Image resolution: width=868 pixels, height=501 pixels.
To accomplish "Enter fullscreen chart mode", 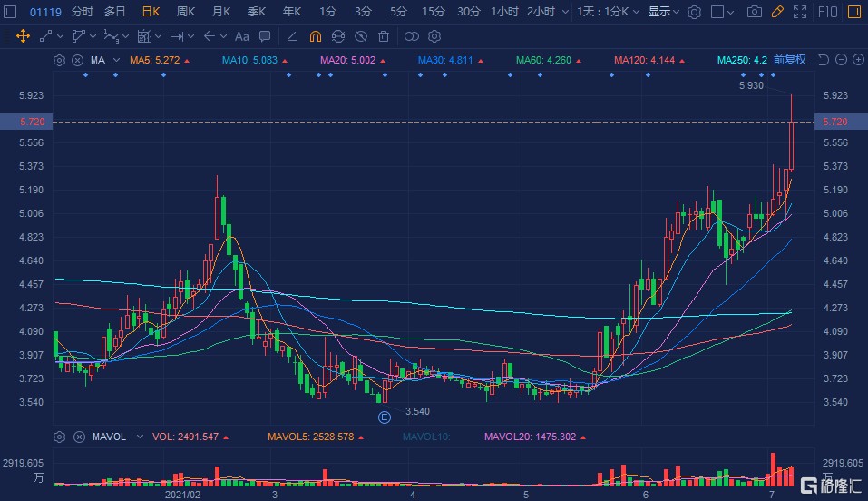I will click(798, 12).
